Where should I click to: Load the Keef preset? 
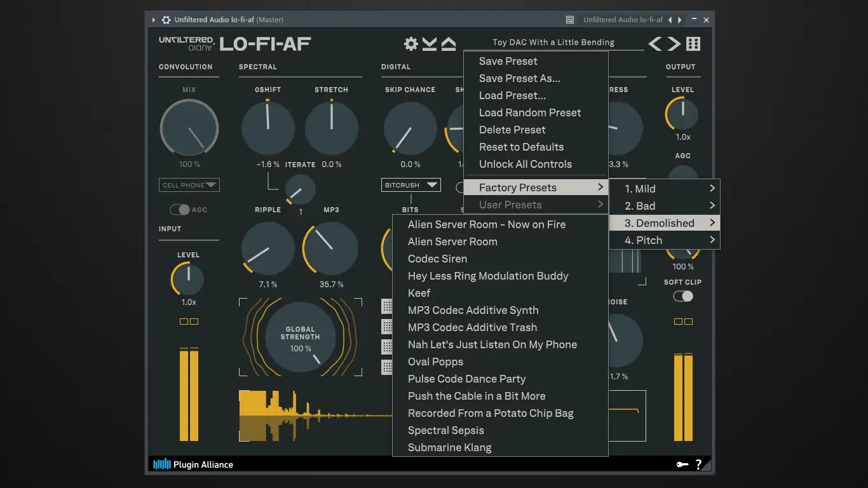500,293
